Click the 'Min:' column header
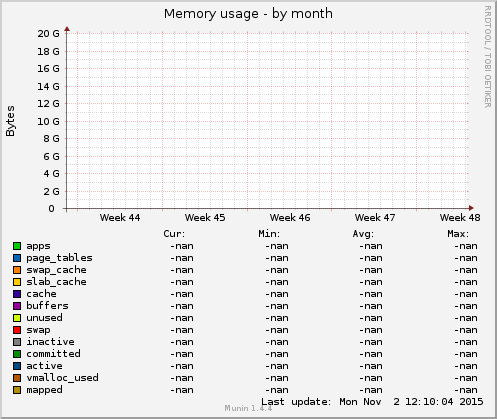Image resolution: width=497 pixels, height=419 pixels. tap(269, 234)
